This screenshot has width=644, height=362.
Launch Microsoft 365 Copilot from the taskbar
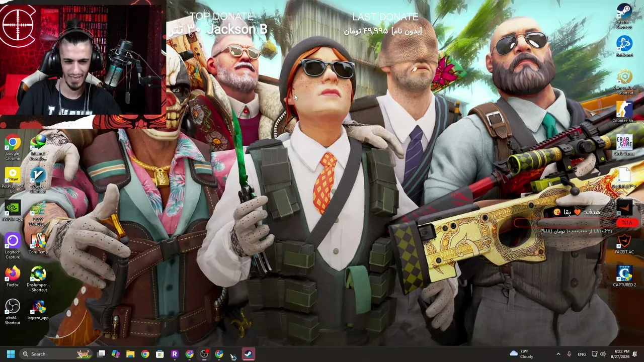[116, 354]
